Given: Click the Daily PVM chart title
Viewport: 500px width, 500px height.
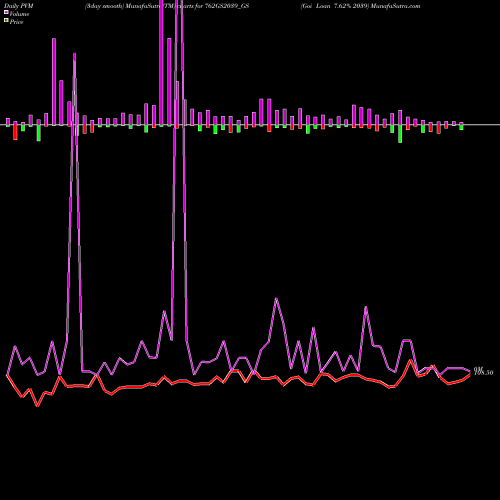Looking at the screenshot, I should (19, 6).
